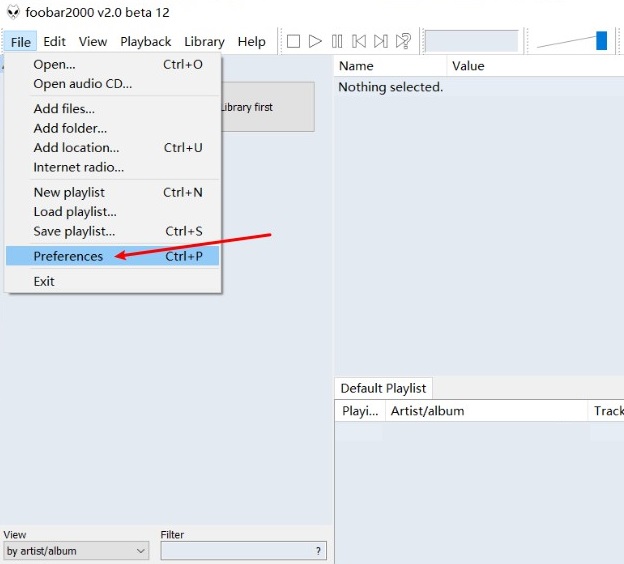624x564 pixels.
Task: Choose Exit from File menu
Action: tap(112, 281)
